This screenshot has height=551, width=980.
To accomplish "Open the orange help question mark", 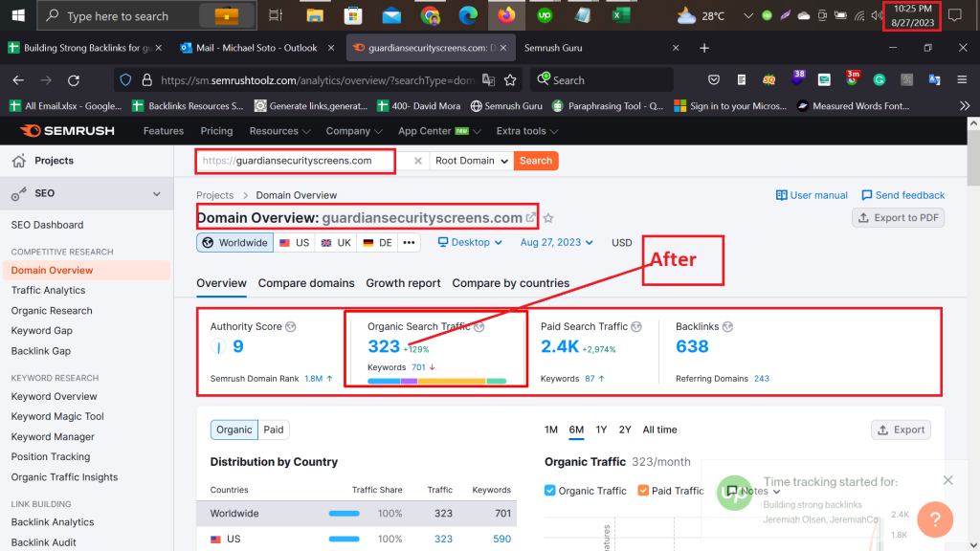I will coord(935,519).
